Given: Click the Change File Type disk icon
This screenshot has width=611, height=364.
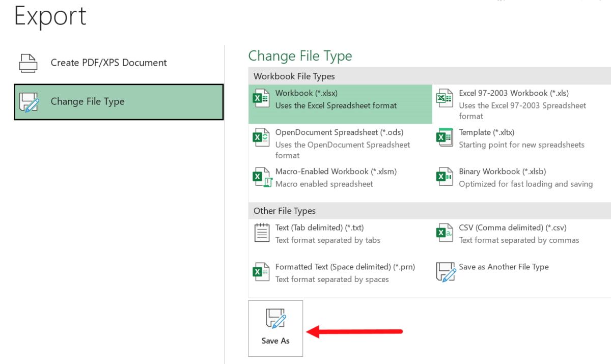Looking at the screenshot, I should pos(29,102).
